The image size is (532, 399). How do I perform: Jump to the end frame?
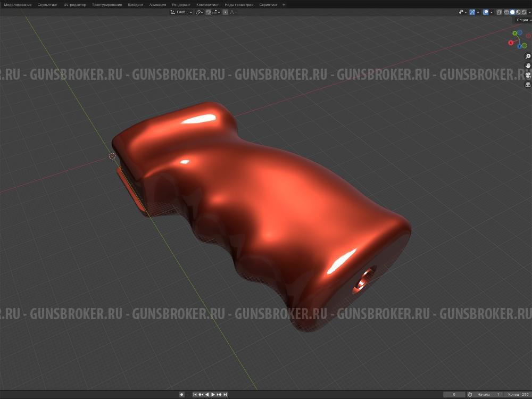point(225,395)
